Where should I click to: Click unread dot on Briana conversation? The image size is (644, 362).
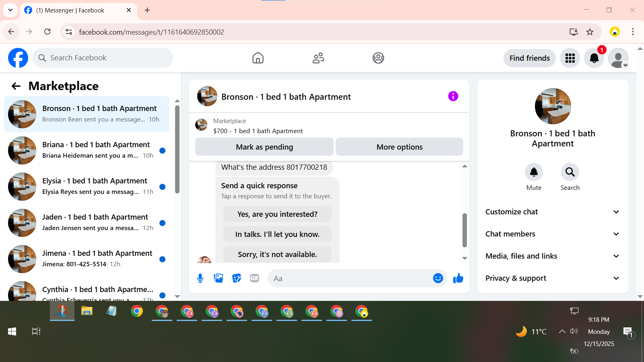[162, 150]
